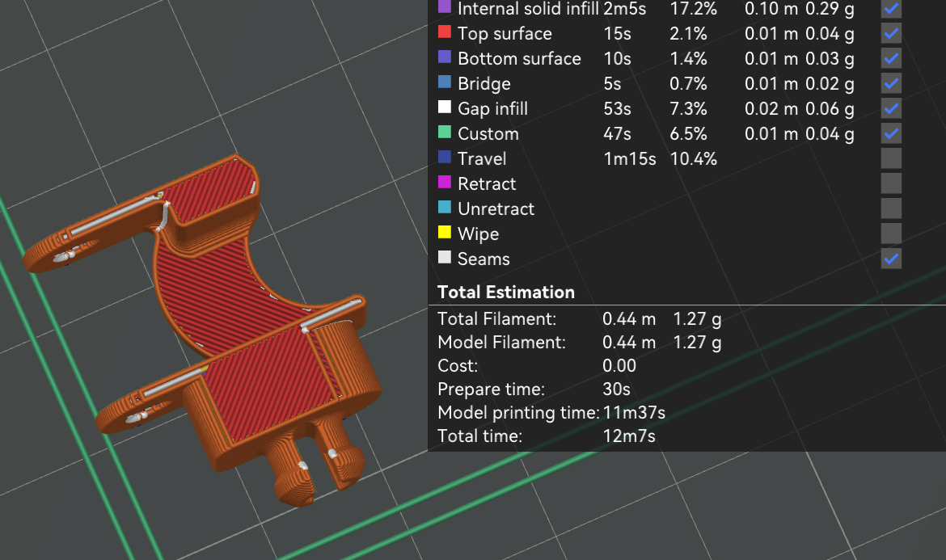The height and width of the screenshot is (560, 946).
Task: Click Gap infill 7.3% percentage
Action: pos(688,108)
